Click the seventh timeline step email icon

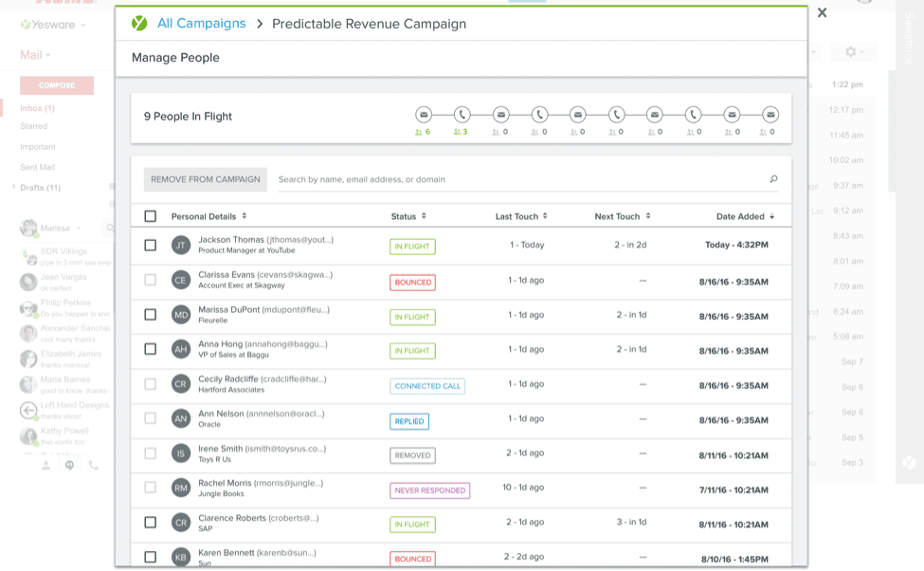tap(655, 115)
